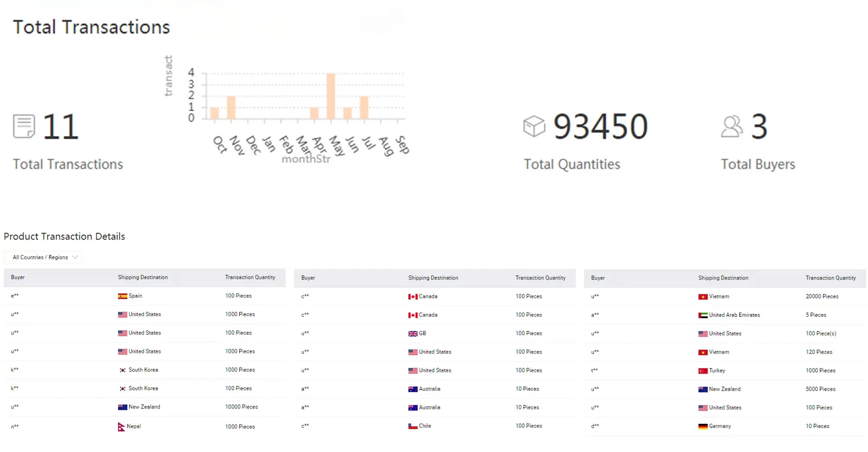The image size is (868, 452).
Task: Click the Chile flag icon
Action: (x=413, y=426)
